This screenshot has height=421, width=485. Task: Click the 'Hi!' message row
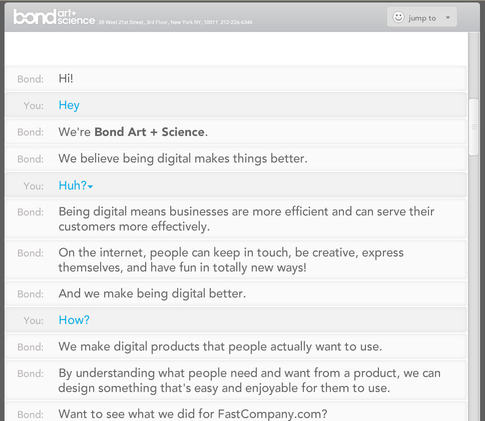point(236,79)
